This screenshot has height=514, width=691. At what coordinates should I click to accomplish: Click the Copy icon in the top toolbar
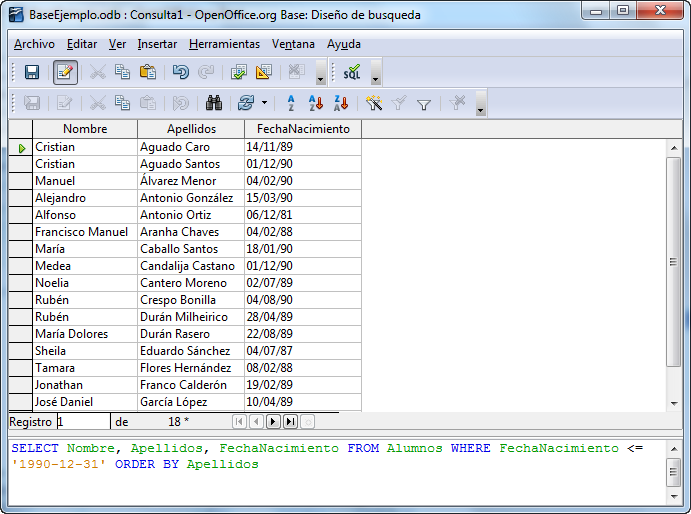click(123, 72)
